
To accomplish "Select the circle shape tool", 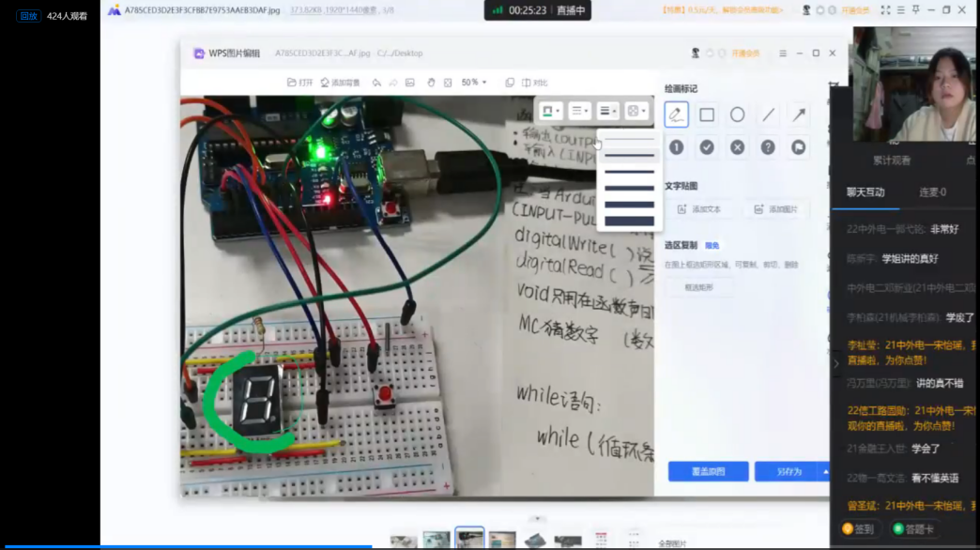I will 738,115.
